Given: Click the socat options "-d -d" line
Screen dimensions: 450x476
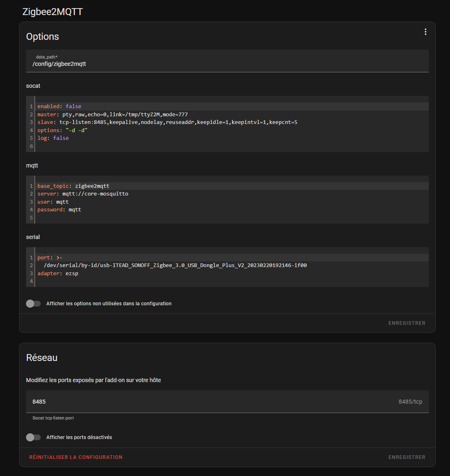Looking at the screenshot, I should [62, 130].
